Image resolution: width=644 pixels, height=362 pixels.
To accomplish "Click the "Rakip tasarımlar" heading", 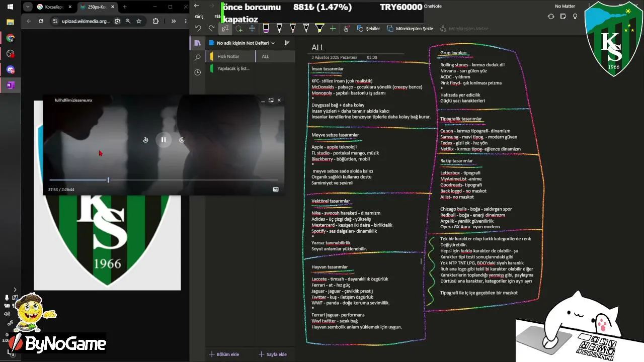I will 456,161.
